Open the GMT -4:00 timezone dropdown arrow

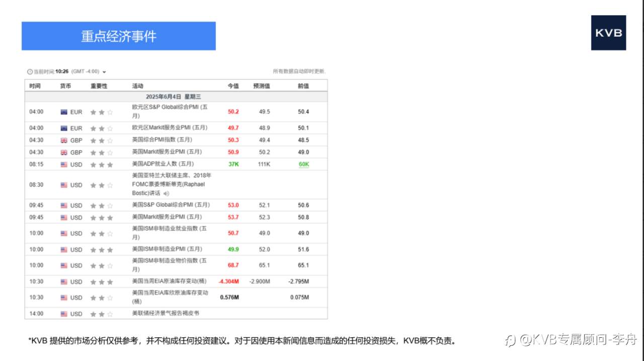[x=104, y=72]
